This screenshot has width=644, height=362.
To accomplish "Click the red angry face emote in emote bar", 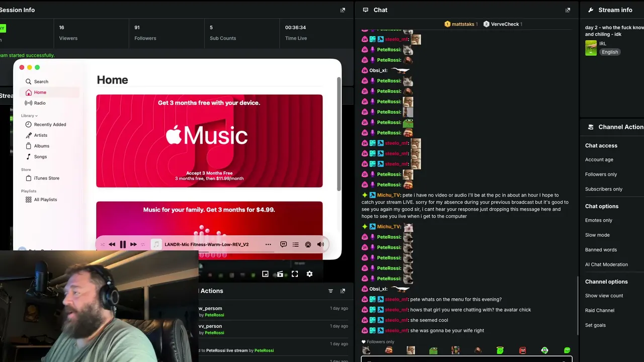I will pyautogui.click(x=522, y=350).
